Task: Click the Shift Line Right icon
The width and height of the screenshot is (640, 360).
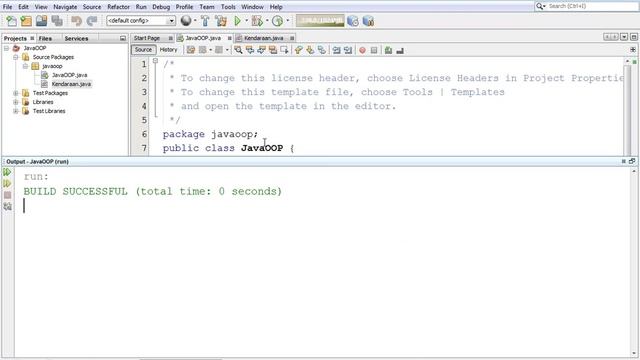Action: [x=348, y=50]
